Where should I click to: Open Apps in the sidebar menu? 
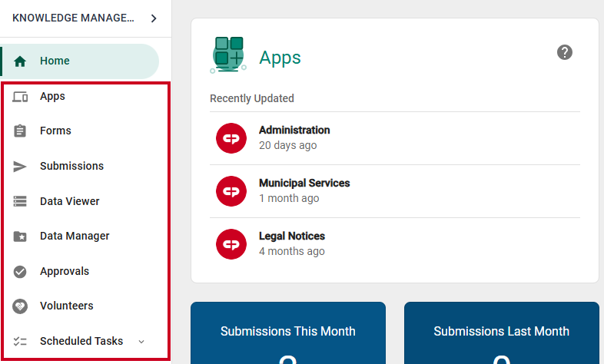(52, 96)
